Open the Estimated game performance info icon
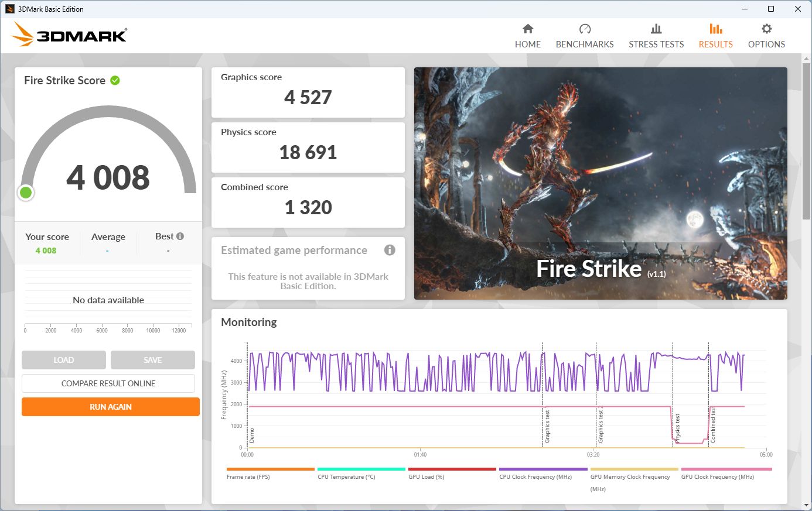812x511 pixels. click(390, 250)
